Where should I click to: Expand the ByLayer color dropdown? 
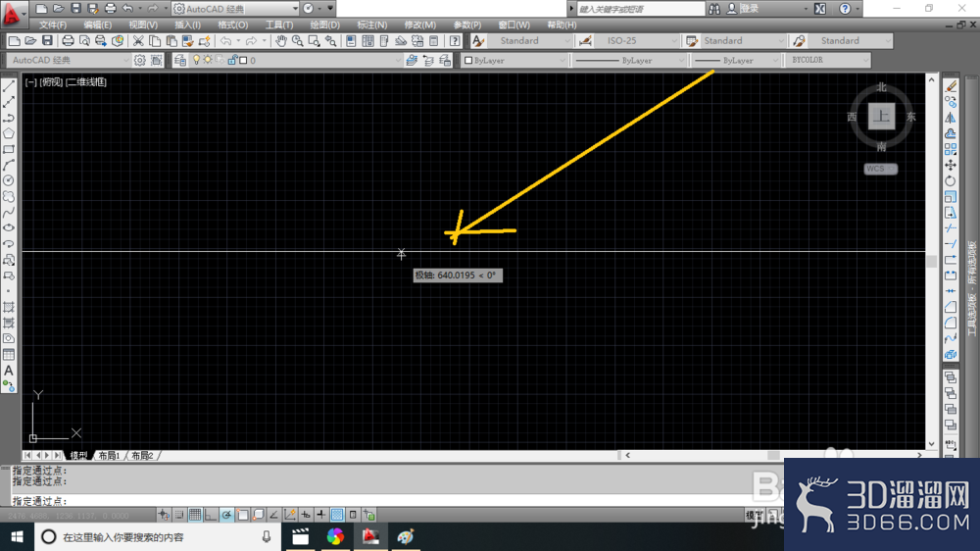(515, 61)
